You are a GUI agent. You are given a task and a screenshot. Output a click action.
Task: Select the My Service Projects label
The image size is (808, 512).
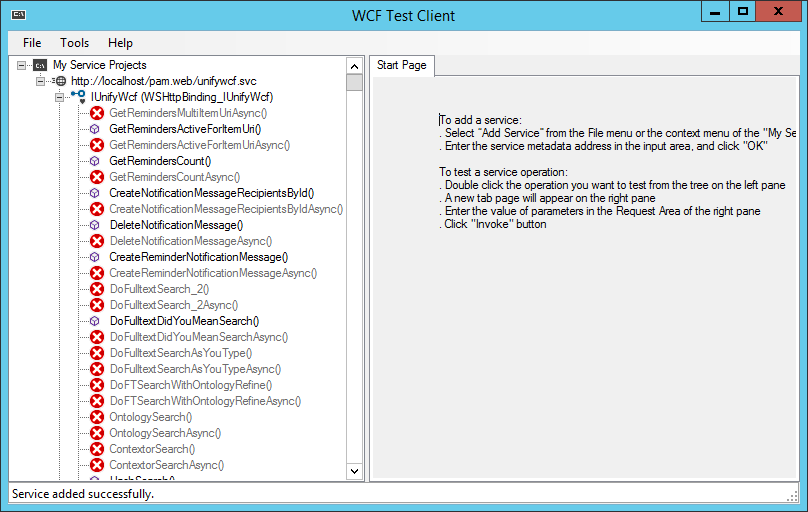point(99,65)
